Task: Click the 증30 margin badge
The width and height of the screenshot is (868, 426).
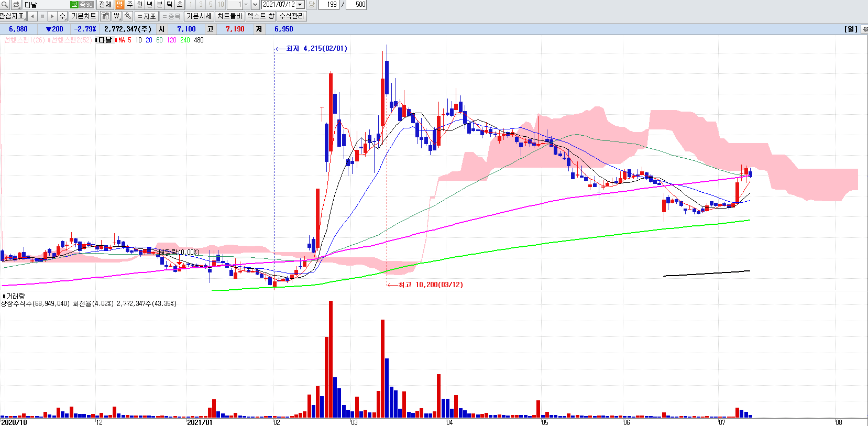Action: tap(86, 5)
